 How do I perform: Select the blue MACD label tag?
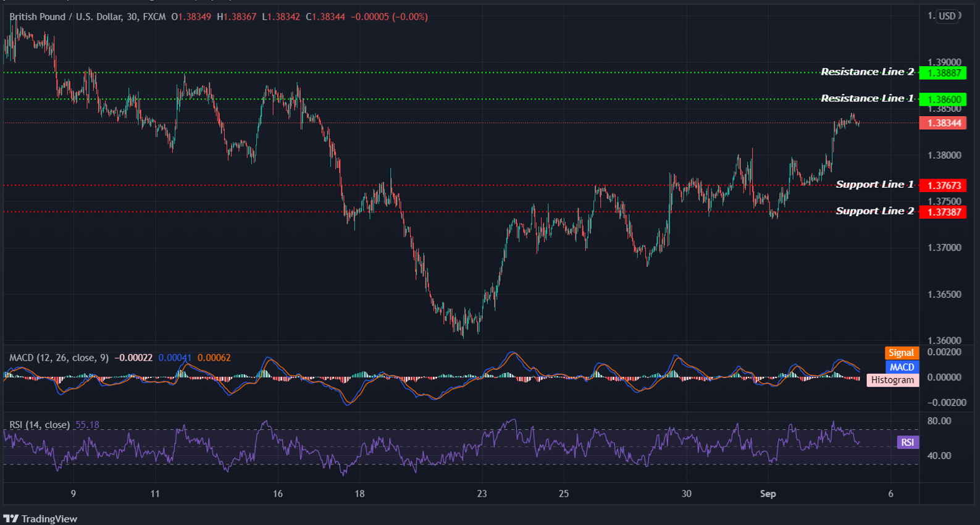click(902, 367)
